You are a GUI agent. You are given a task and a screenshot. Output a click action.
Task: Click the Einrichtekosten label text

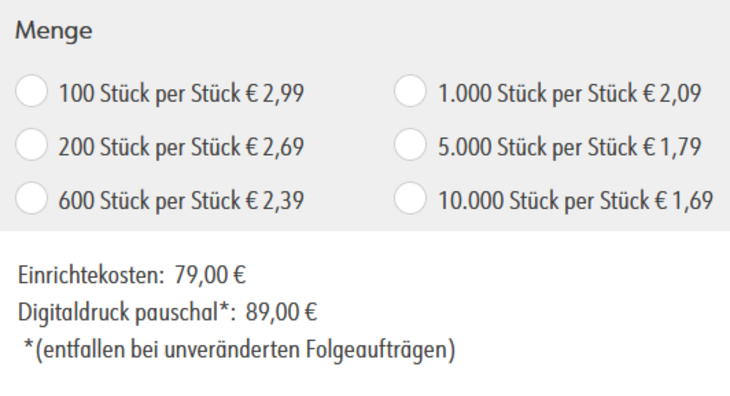[x=91, y=275]
